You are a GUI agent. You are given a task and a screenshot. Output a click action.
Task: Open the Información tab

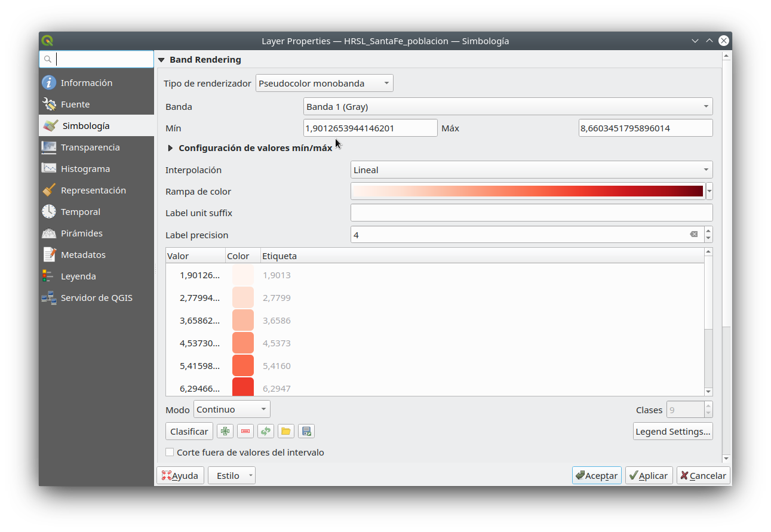[x=96, y=82]
